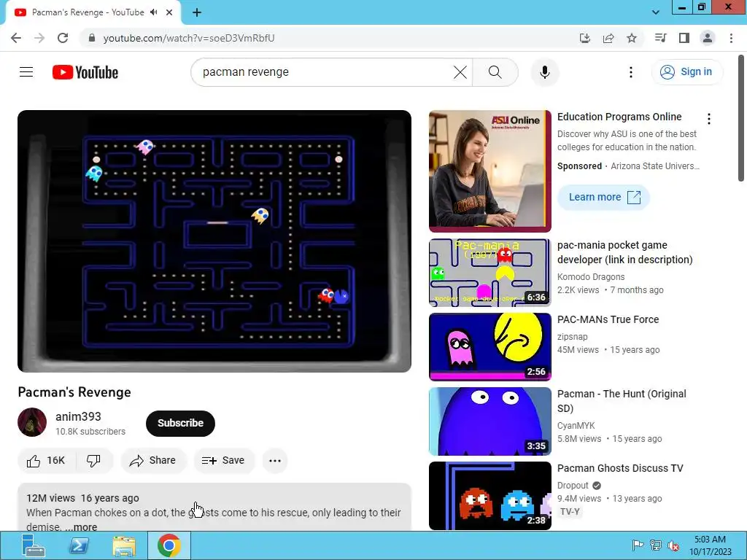
Task: Open YouTube settings three-dot menu
Action: click(x=631, y=72)
